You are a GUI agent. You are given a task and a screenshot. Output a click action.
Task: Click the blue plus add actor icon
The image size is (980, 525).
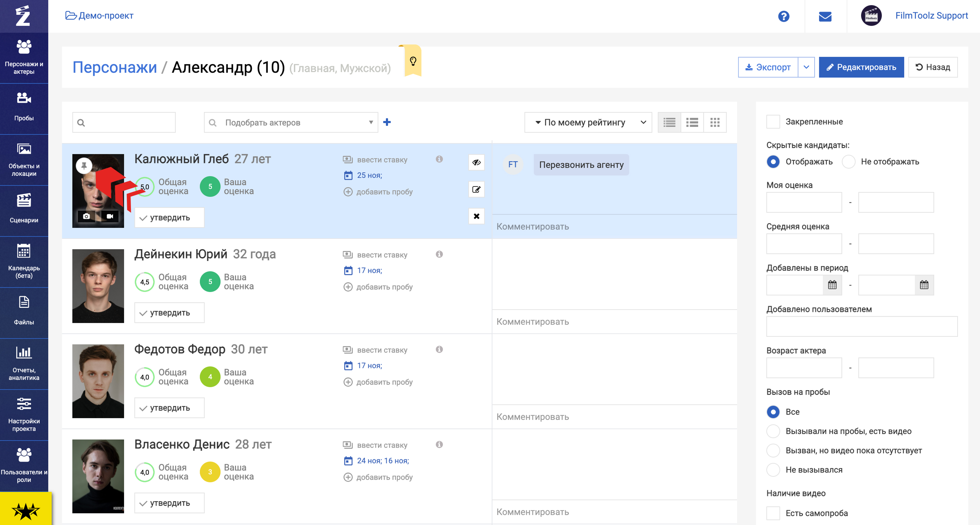tap(387, 122)
